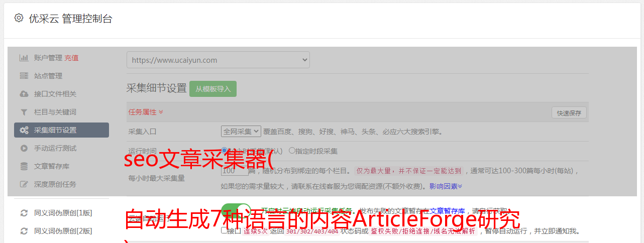This screenshot has width=644, height=243.
Task: Toggle the cloud auto-run green switch
Action: [236, 211]
